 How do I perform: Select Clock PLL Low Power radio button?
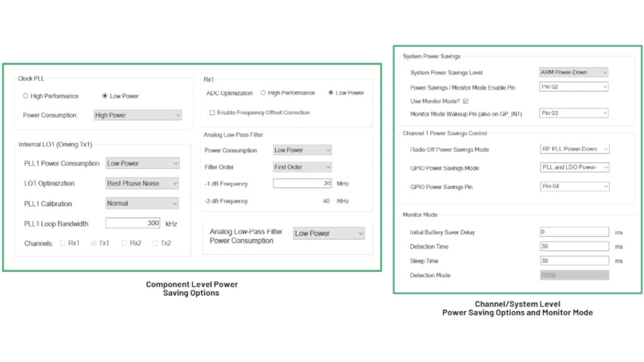[x=105, y=96]
